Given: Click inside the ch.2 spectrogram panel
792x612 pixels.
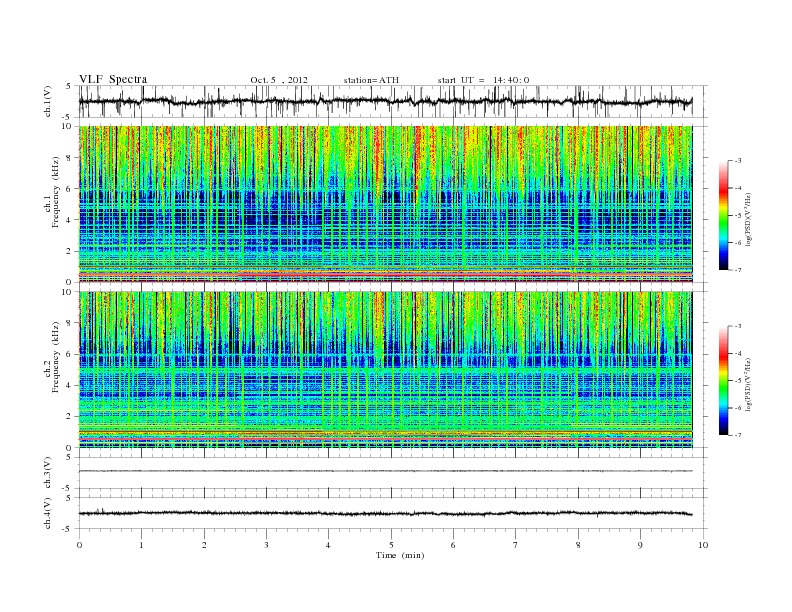Looking at the screenshot, I should pyautogui.click(x=386, y=370).
